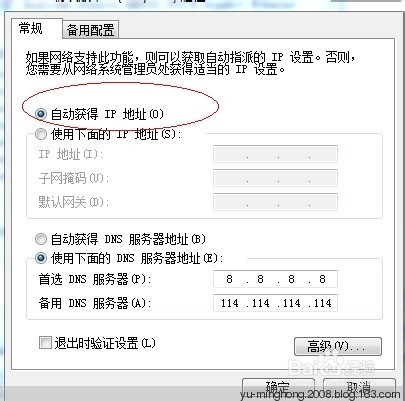Image resolution: width=405 pixels, height=401 pixels.
Task: Confirm with the 确定 button
Action: tap(278, 387)
